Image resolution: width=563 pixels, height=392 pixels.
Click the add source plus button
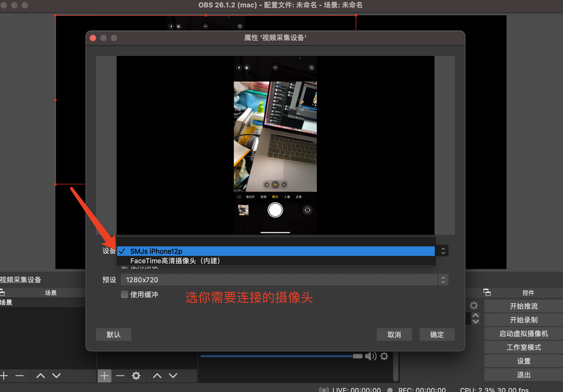tap(104, 376)
